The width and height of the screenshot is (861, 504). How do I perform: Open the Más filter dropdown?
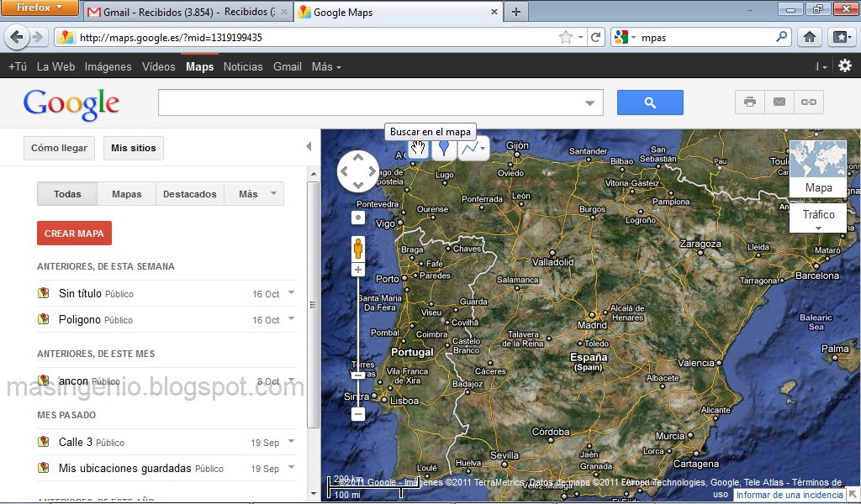tap(254, 194)
